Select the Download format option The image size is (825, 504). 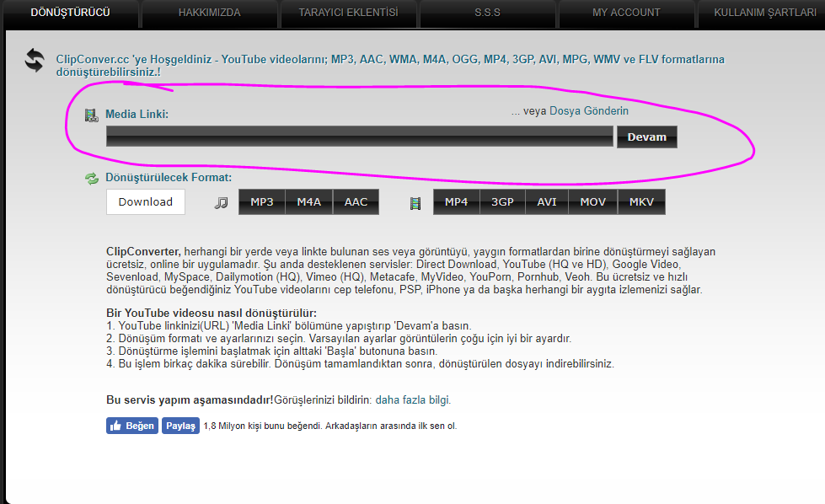(x=146, y=202)
